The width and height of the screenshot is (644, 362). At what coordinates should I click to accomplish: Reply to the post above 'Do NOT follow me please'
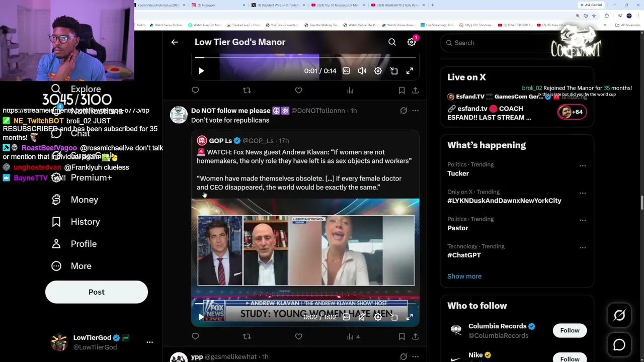click(x=195, y=90)
